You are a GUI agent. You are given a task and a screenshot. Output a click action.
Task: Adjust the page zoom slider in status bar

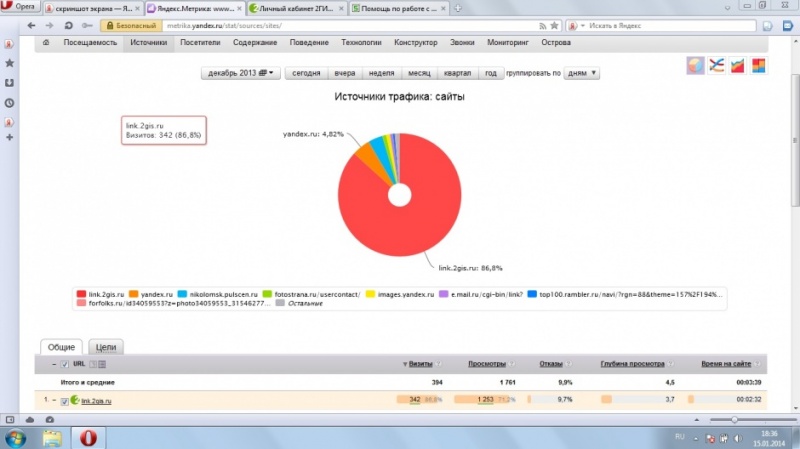pos(735,420)
